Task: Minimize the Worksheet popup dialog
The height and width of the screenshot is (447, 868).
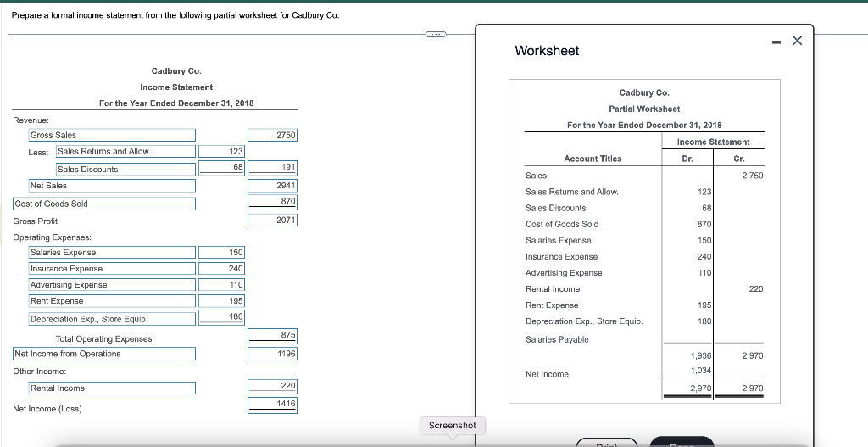Action: tap(776, 41)
